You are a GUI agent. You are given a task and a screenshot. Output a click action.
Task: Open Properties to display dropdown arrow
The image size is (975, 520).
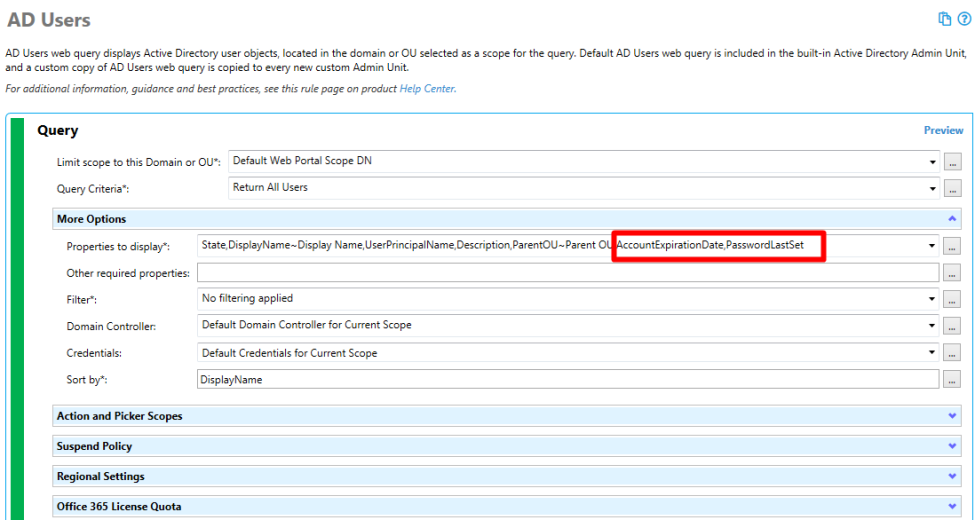coord(932,246)
